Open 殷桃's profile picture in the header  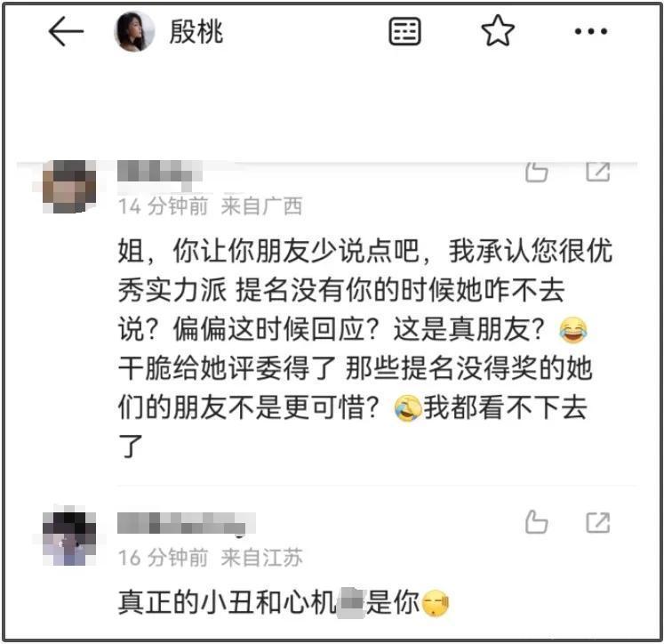[134, 31]
